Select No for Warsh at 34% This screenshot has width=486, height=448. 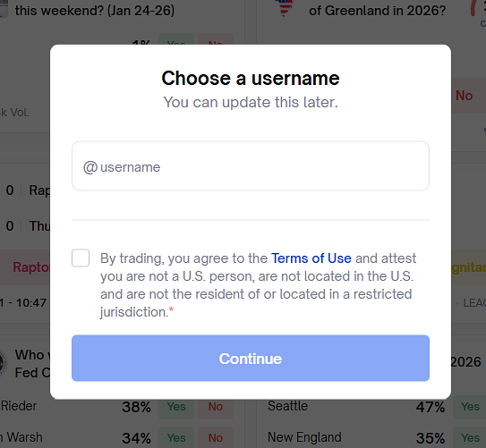click(216, 438)
